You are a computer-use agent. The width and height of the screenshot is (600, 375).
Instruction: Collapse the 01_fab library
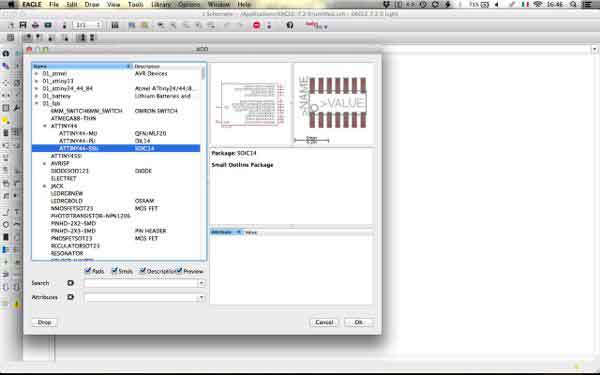click(x=36, y=103)
